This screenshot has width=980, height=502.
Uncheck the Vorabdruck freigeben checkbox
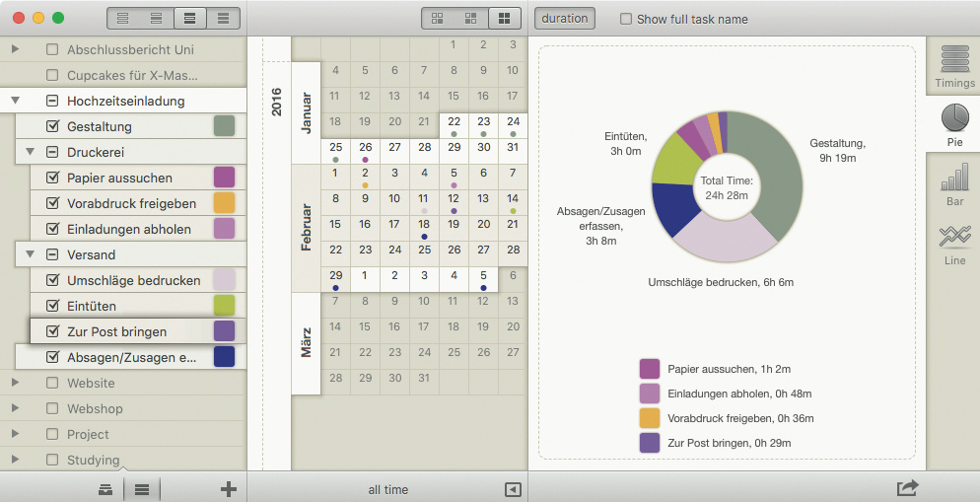tap(52, 203)
